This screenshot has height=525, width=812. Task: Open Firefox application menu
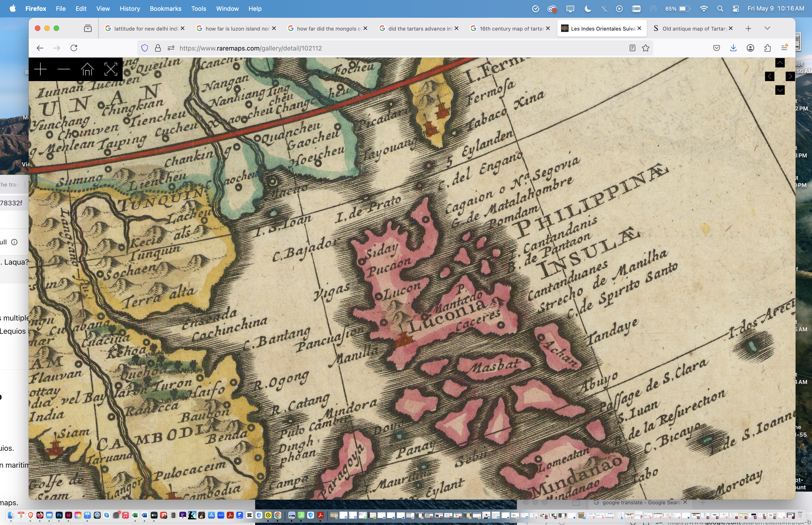[x=785, y=48]
